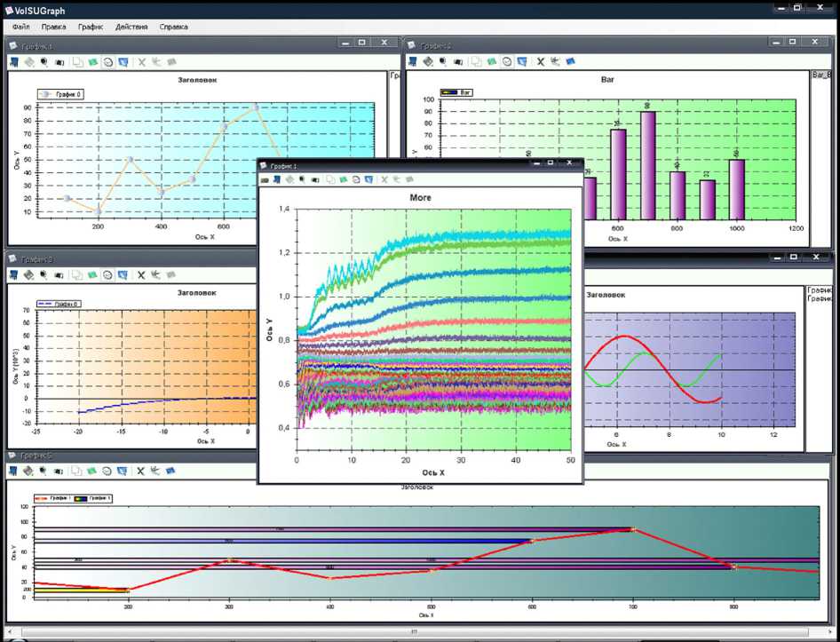The image size is (840, 642).
Task: Open the Справка menu
Action: pos(174,27)
